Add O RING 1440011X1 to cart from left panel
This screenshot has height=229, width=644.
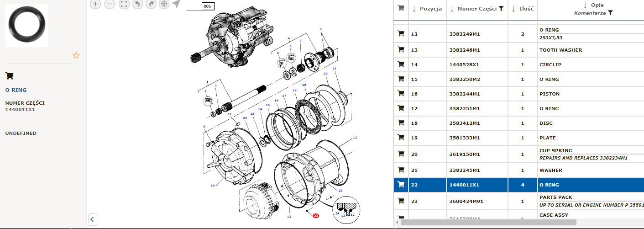click(9, 76)
